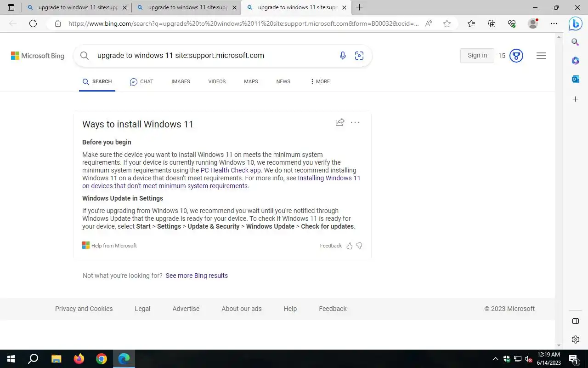Select the VIDEOS tab
Image resolution: width=588 pixels, height=368 pixels.
tap(217, 81)
